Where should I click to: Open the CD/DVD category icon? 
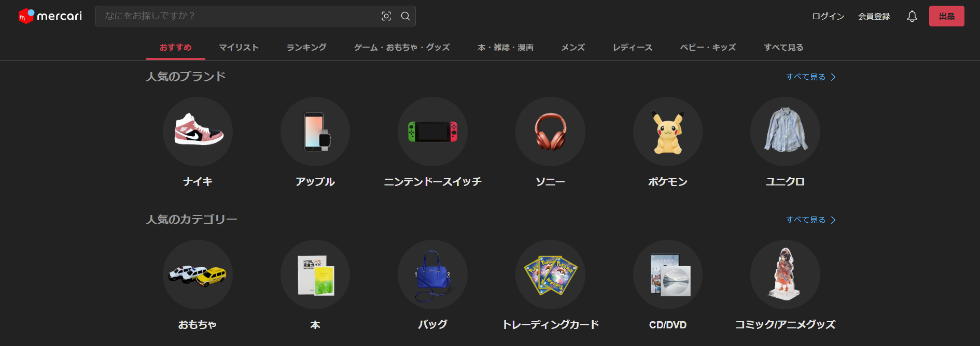[x=668, y=275]
